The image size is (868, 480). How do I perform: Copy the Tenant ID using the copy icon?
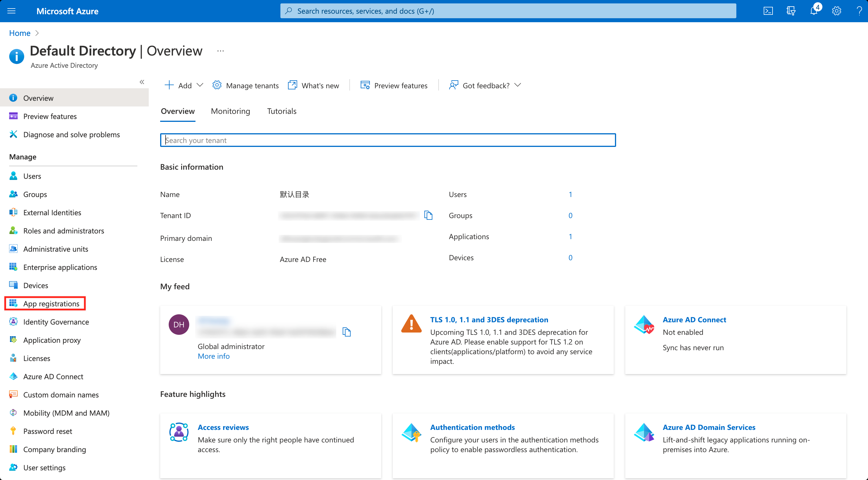click(429, 216)
